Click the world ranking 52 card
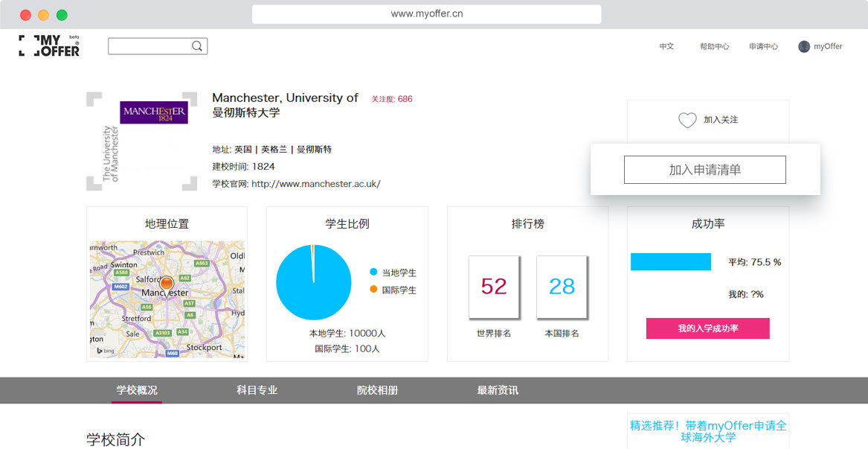 coord(494,287)
